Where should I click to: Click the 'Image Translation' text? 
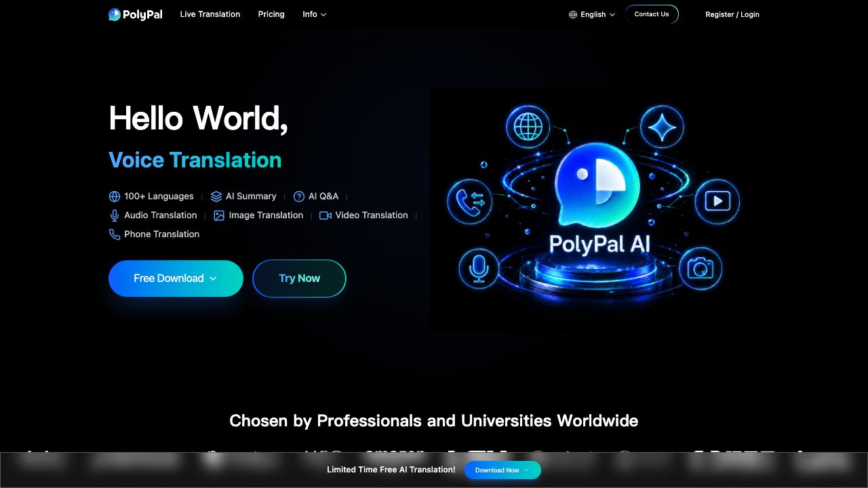266,216
